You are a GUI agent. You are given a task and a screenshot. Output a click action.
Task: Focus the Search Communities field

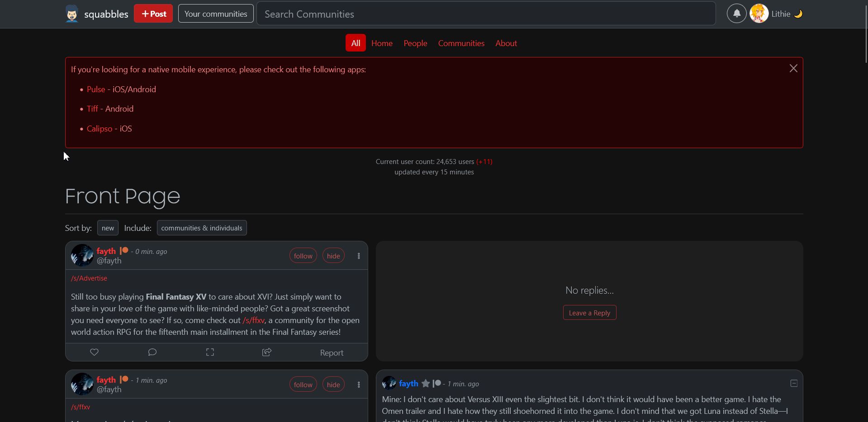tap(486, 14)
